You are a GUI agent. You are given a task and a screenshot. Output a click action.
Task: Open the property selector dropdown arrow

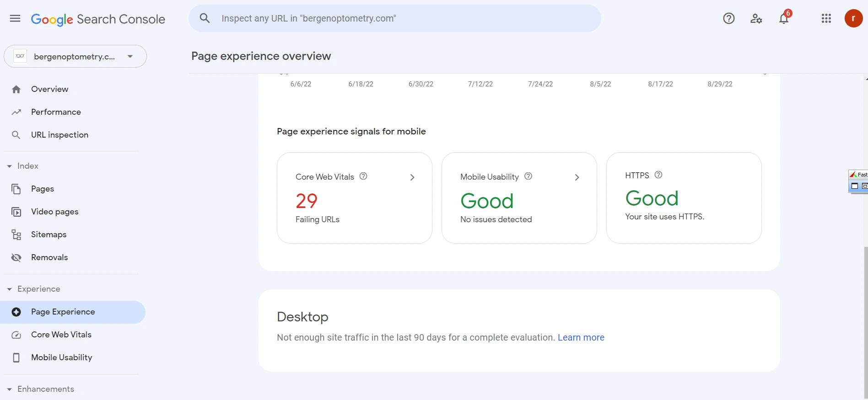(x=130, y=56)
